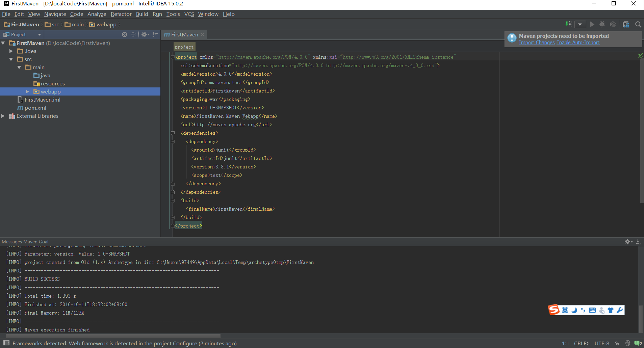The height and width of the screenshot is (348, 644).
Task: Open the Project Structure icon
Action: (626, 24)
